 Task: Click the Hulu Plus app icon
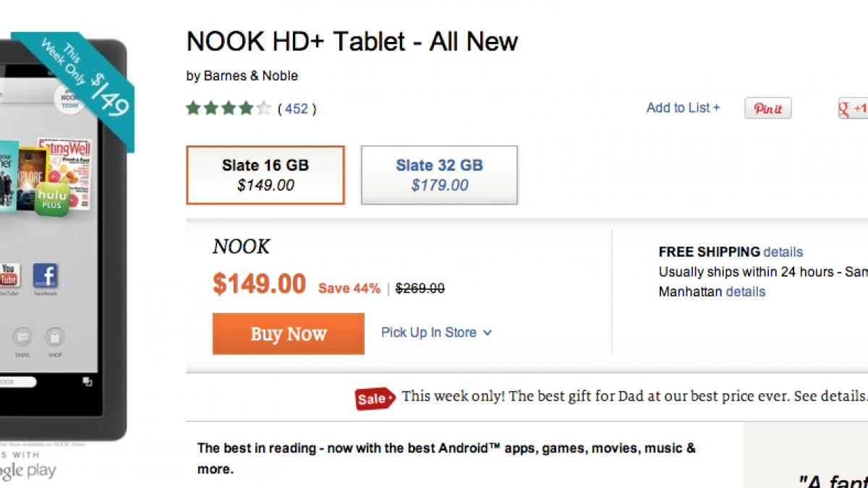click(x=54, y=199)
